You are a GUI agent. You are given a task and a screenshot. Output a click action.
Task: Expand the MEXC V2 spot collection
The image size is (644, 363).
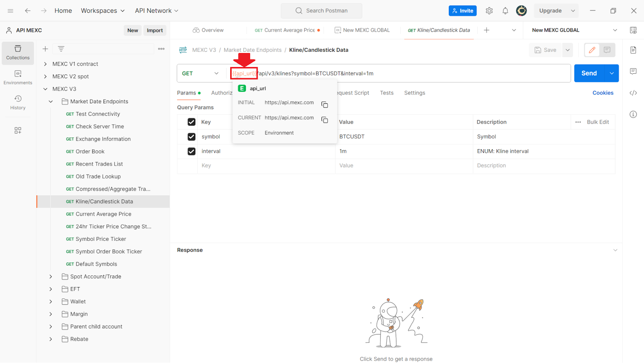click(45, 76)
